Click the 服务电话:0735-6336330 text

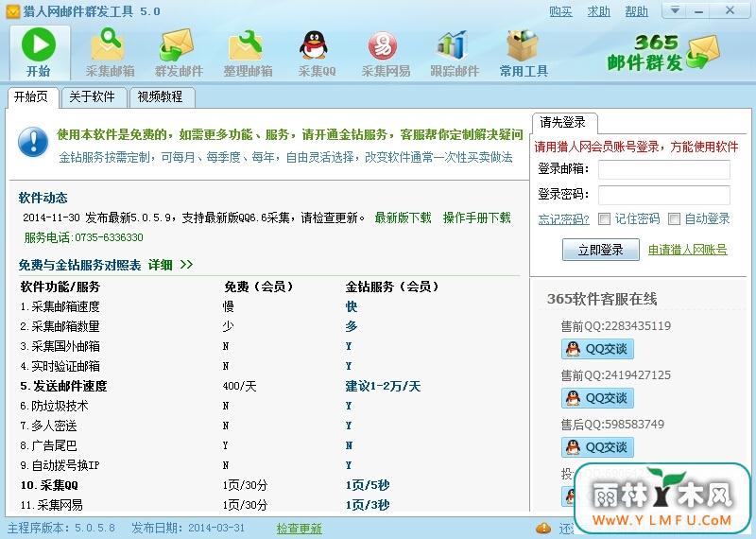point(84,237)
